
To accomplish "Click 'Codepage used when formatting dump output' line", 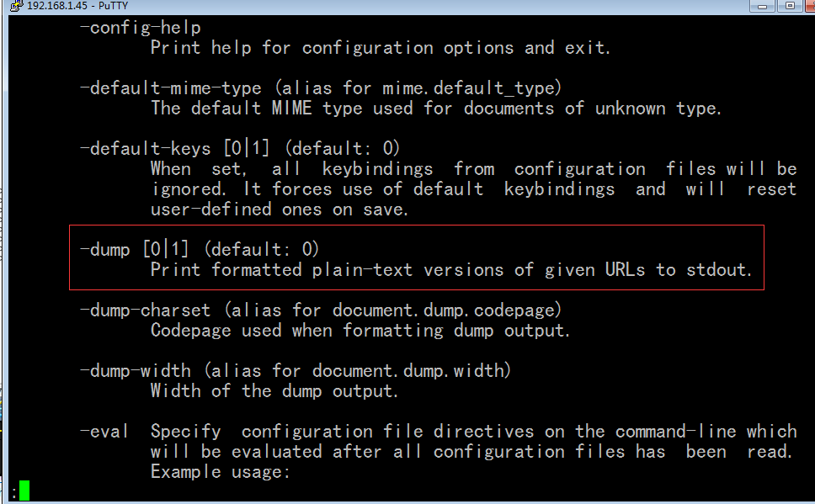I will click(x=360, y=331).
